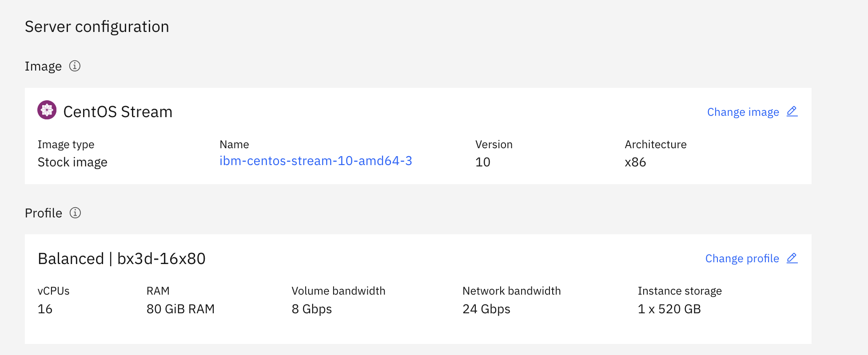Click the 24 Gbps network bandwidth value
Image resolution: width=868 pixels, height=355 pixels.
[486, 309]
